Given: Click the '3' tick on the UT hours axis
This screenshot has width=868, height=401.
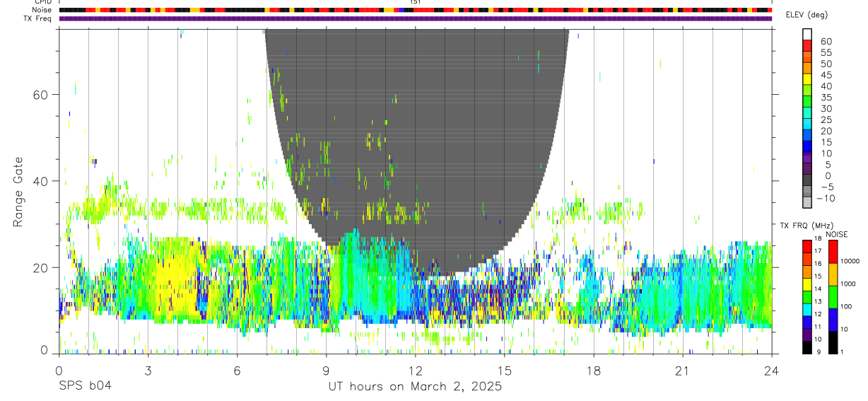Looking at the screenshot, I should tap(148, 370).
